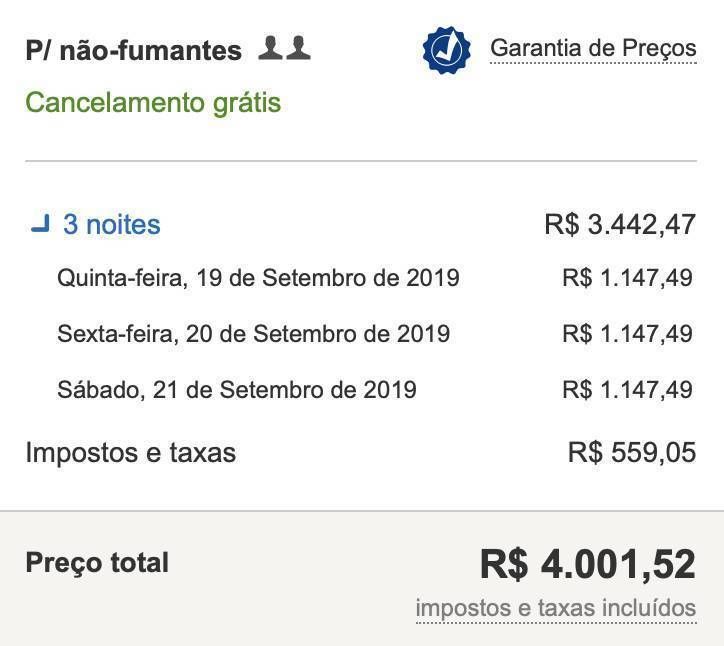This screenshot has width=724, height=646.
Task: Click impostos e taxas incluídos link
Action: [x=556, y=608]
